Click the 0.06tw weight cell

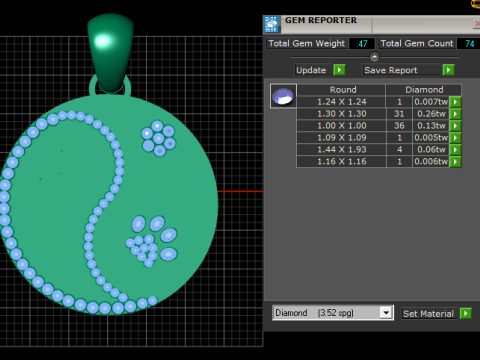431,150
